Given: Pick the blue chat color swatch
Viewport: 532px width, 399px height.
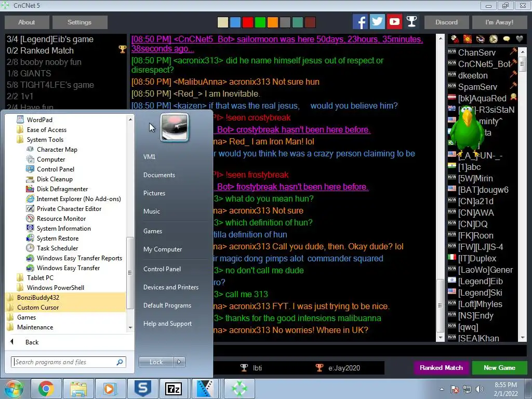Looking at the screenshot, I should (235, 22).
